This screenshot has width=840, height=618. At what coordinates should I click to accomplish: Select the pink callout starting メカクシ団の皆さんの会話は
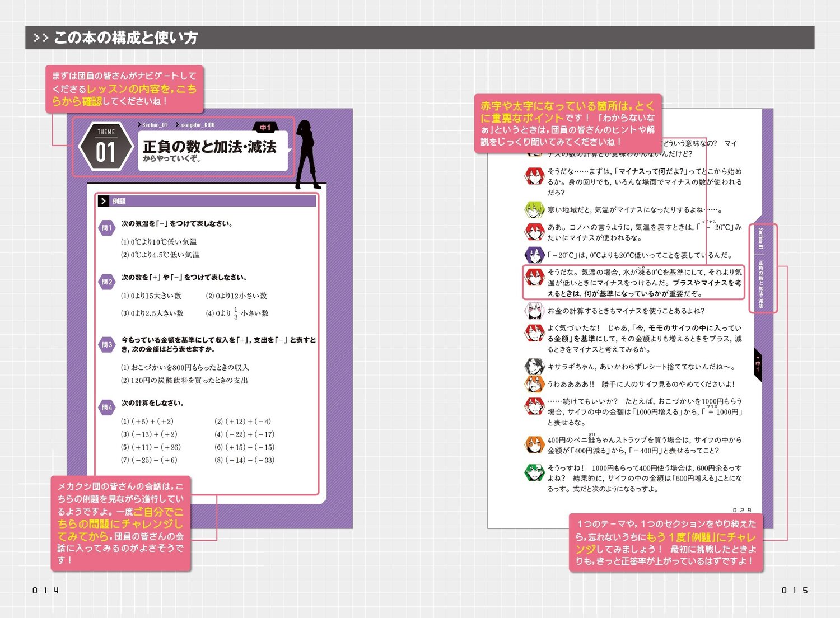[x=121, y=523]
